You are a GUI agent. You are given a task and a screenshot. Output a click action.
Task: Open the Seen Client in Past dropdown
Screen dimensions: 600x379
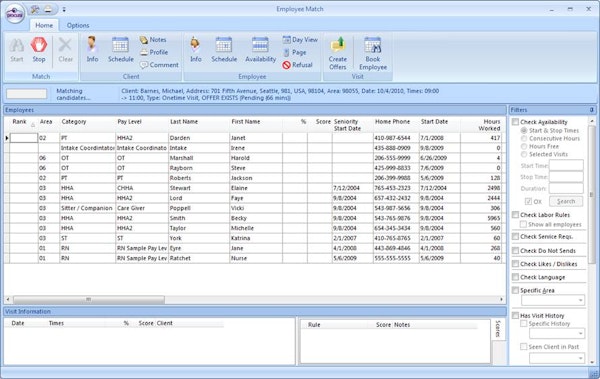pos(580,358)
